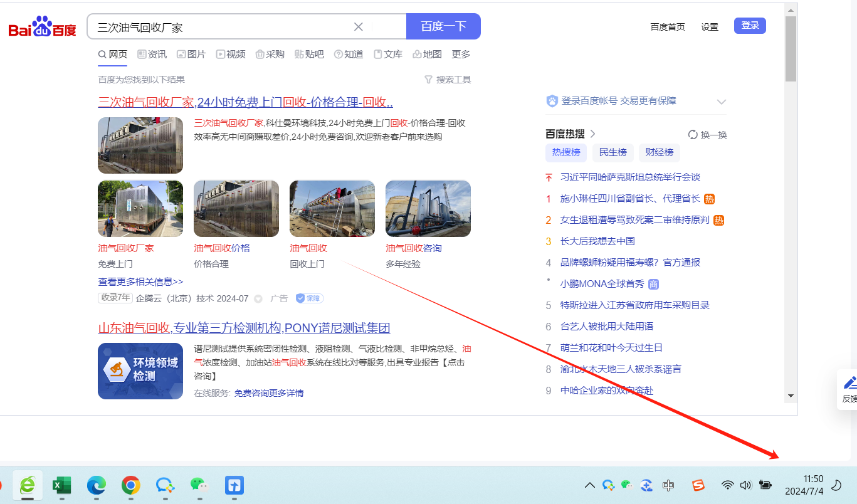Open Google Chrome from the taskbar
Image resolution: width=857 pixels, height=504 pixels.
pyautogui.click(x=130, y=485)
